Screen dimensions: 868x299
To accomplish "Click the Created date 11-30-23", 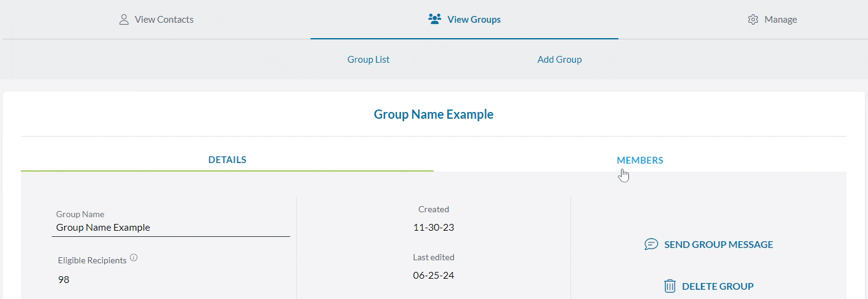I will [x=434, y=228].
